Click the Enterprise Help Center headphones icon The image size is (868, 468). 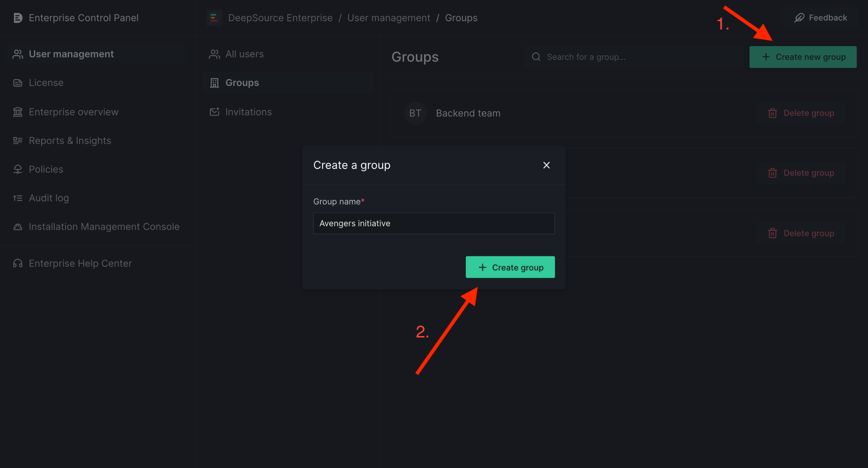point(17,263)
